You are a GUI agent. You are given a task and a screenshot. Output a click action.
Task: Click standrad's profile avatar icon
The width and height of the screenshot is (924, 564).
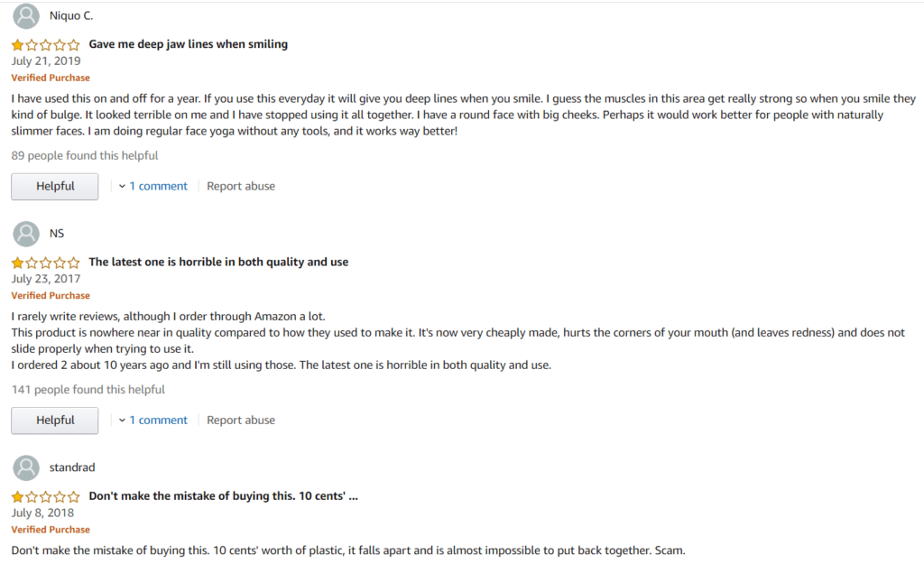26,467
